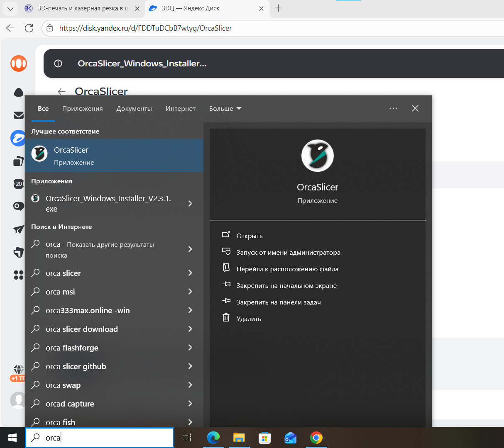The height and width of the screenshot is (448, 504).
Task: Launch Microsoft Edge from the taskbar
Action: 213,438
